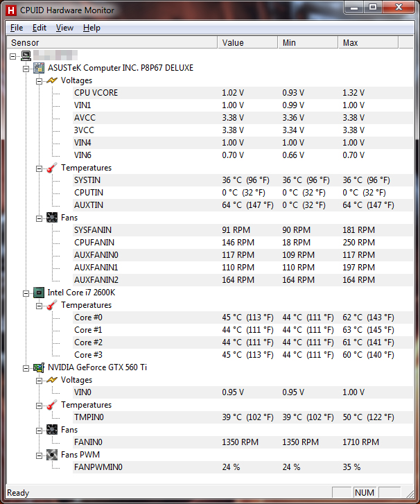Select the AUXFANIN0 fan row
The height and width of the screenshot is (504, 420).
[243, 255]
